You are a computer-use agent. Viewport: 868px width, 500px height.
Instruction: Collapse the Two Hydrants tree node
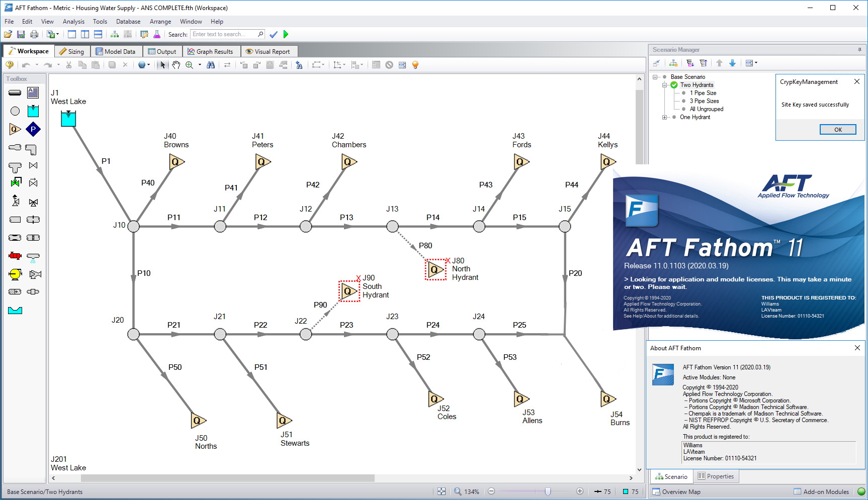coord(665,85)
